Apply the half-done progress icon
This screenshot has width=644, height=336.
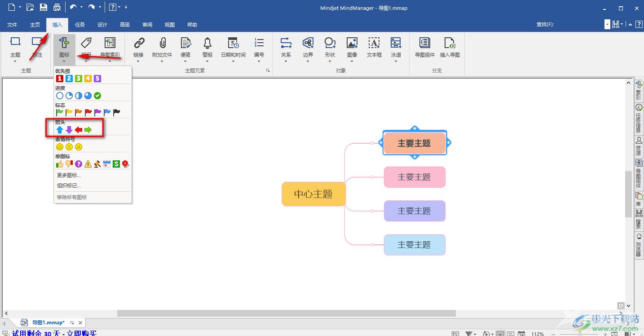click(79, 96)
